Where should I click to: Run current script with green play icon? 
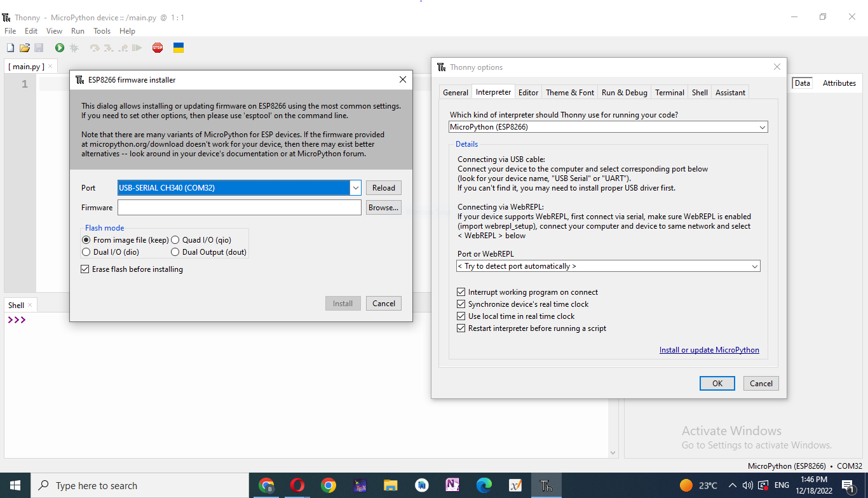(60, 48)
